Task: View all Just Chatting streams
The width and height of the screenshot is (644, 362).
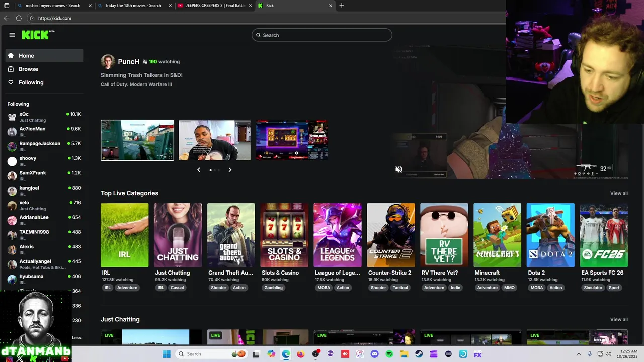Action: point(619,319)
